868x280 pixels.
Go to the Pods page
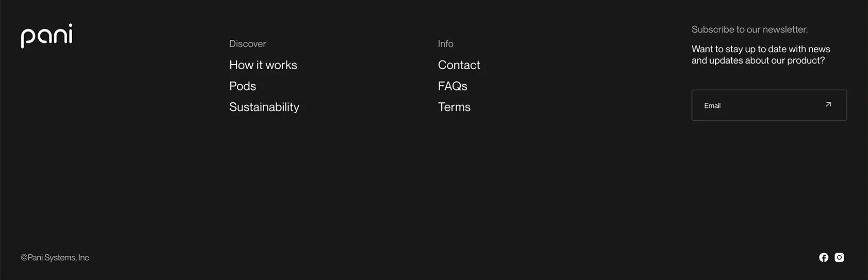point(243,86)
